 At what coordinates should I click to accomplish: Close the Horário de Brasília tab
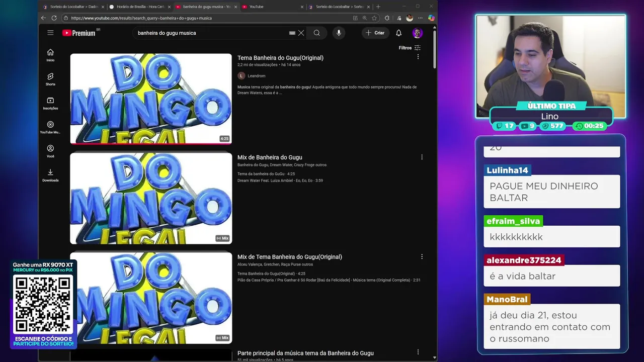[169, 7]
